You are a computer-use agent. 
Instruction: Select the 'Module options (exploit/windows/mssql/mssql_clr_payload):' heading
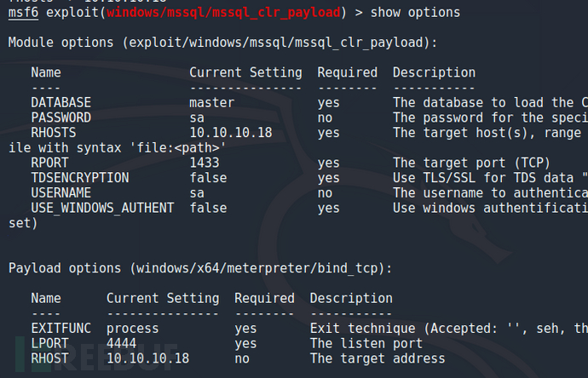click(222, 43)
